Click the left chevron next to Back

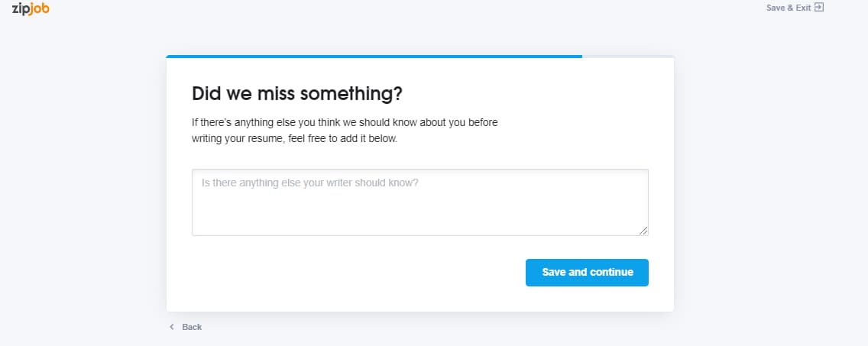(x=172, y=327)
